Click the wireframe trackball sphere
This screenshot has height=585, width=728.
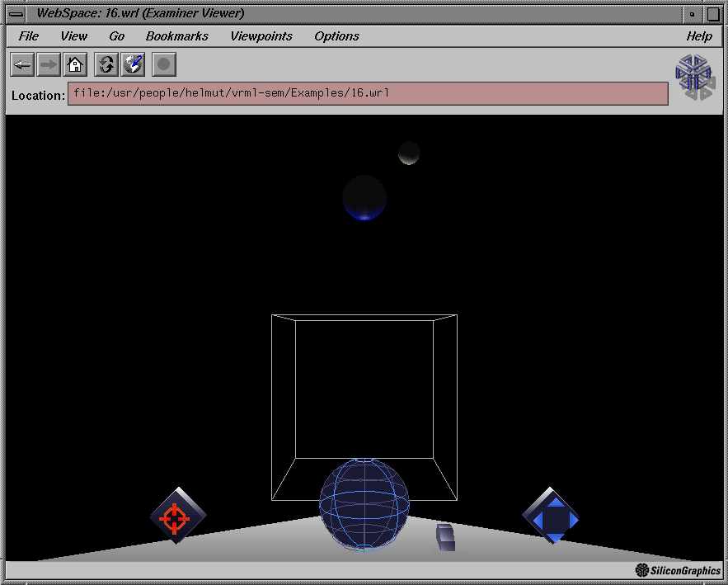[x=364, y=505]
